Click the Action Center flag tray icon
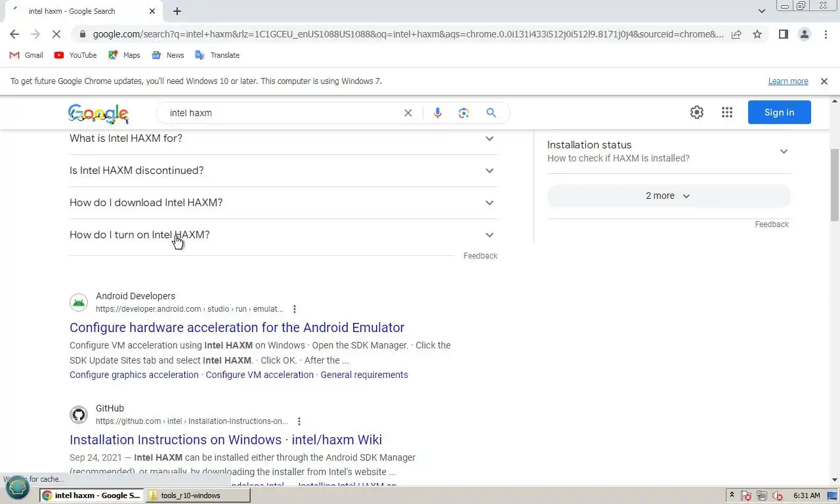The height and width of the screenshot is (504, 840). click(746, 495)
